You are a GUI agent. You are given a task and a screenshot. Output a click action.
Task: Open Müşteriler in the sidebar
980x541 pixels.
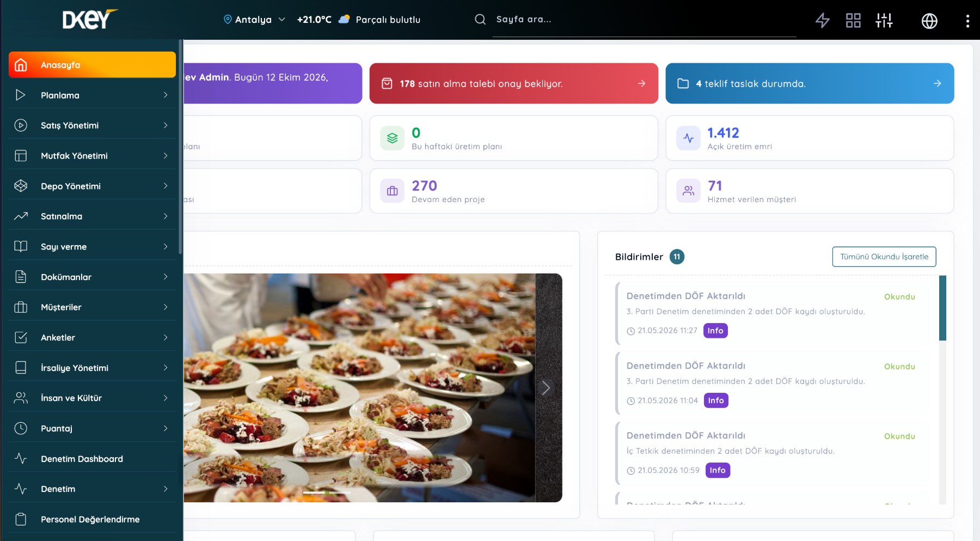[x=92, y=307]
